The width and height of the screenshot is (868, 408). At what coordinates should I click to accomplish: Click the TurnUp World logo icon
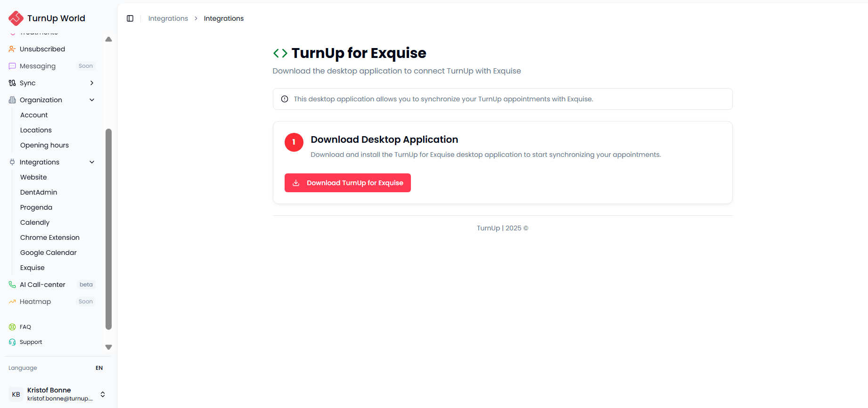coord(16,18)
